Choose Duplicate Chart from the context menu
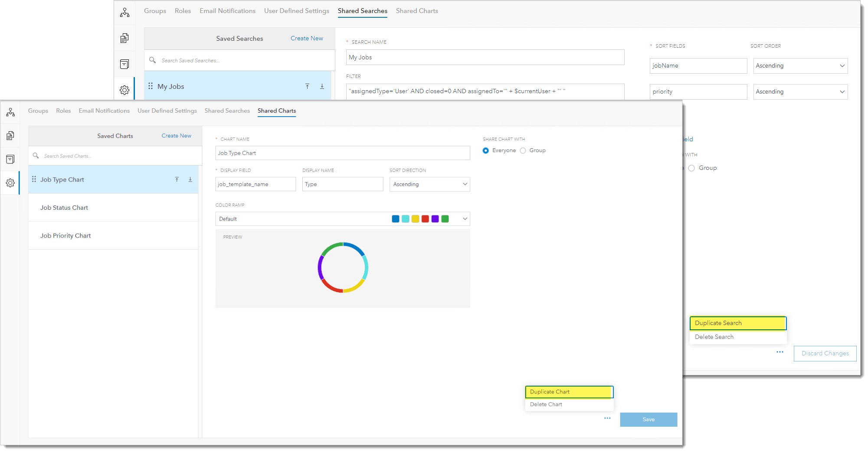 coord(569,392)
